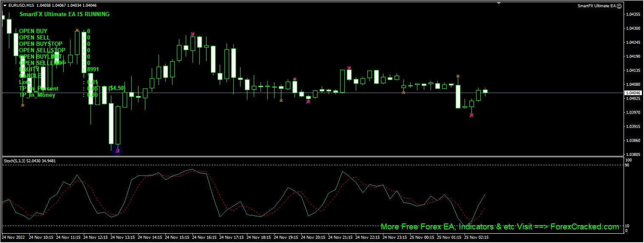Click the 'OPEN BUYSTOP' row label
The height and width of the screenshot is (243, 644).
pos(41,44)
